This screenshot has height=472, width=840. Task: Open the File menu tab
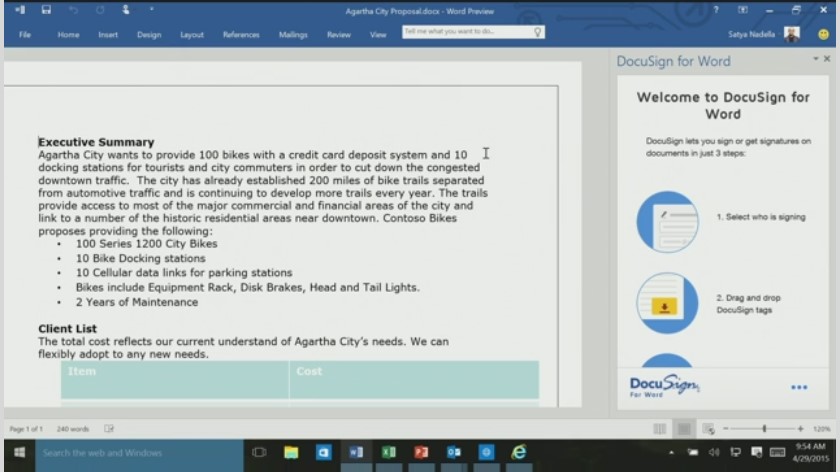coord(25,34)
